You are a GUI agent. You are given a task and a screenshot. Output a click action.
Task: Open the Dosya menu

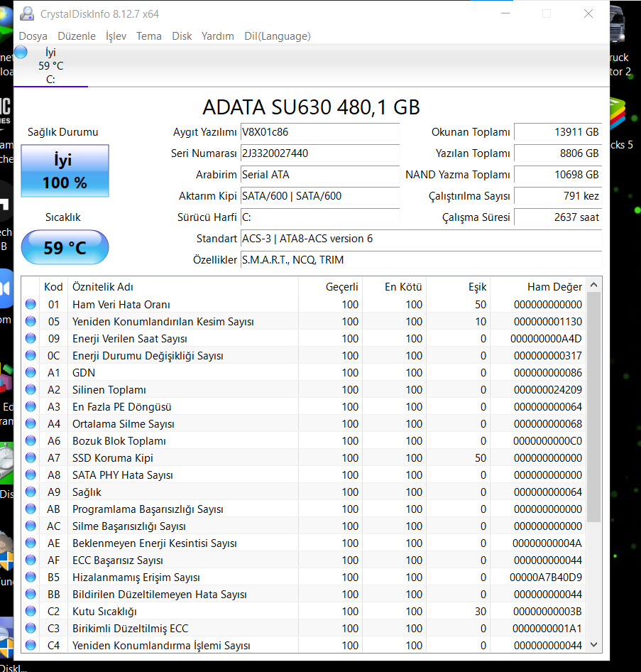tap(33, 36)
